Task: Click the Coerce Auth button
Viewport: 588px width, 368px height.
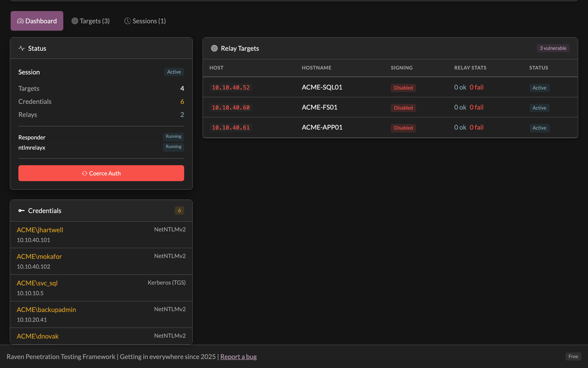Action: click(x=101, y=173)
